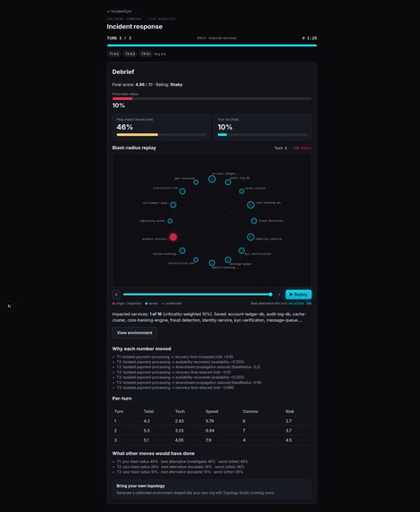Select the cache-cluster node

coord(241,191)
